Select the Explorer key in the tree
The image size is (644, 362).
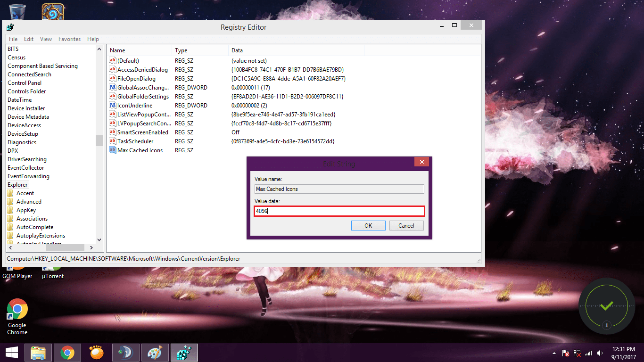17,185
